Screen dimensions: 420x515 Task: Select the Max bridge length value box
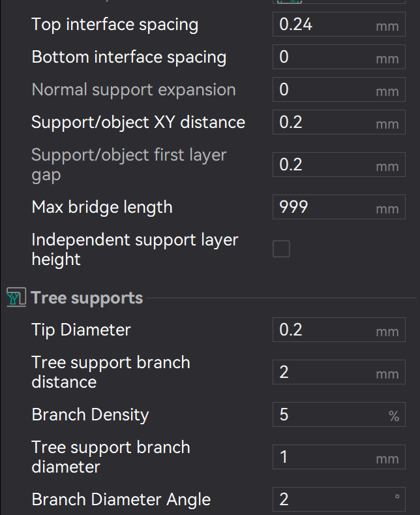323,208
